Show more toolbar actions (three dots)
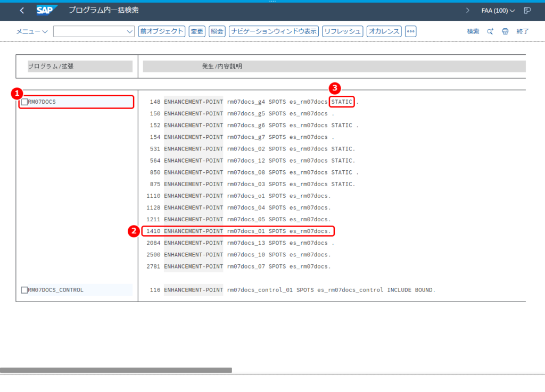 pyautogui.click(x=410, y=31)
